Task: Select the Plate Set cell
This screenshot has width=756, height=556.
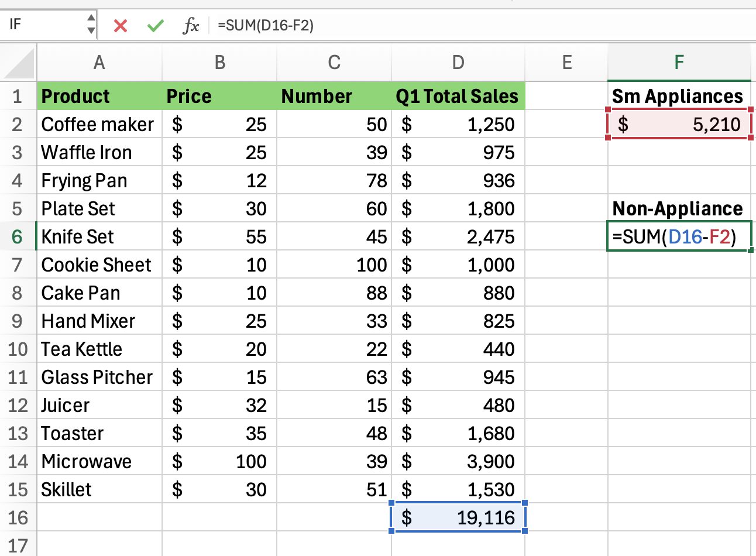Action: click(x=99, y=208)
